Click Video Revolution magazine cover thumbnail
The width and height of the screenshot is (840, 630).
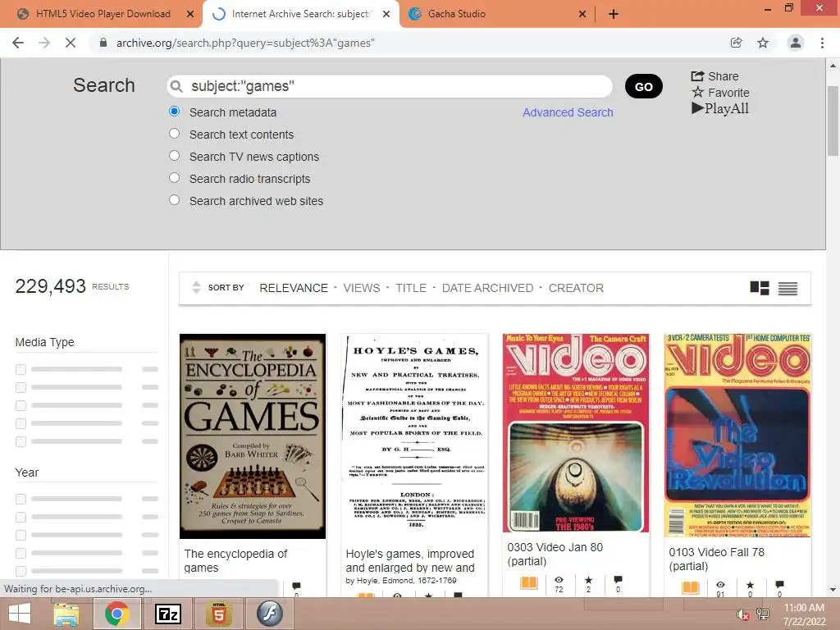[x=737, y=435]
